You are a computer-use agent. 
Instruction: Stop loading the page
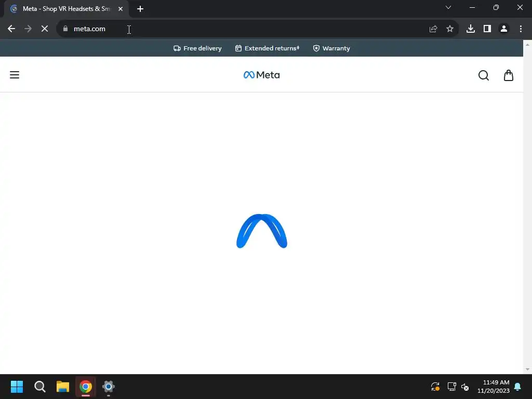pos(45,29)
